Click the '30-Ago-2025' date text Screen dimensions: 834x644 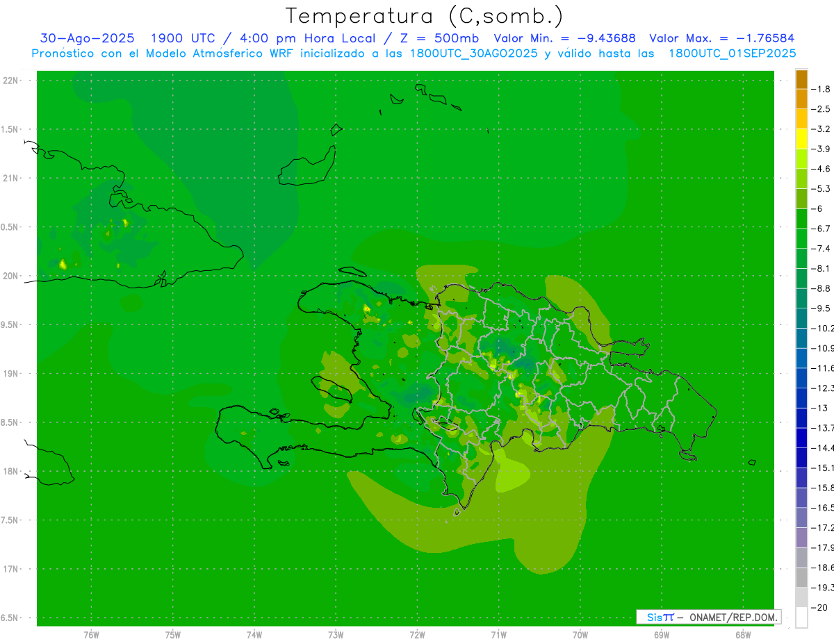click(x=87, y=38)
